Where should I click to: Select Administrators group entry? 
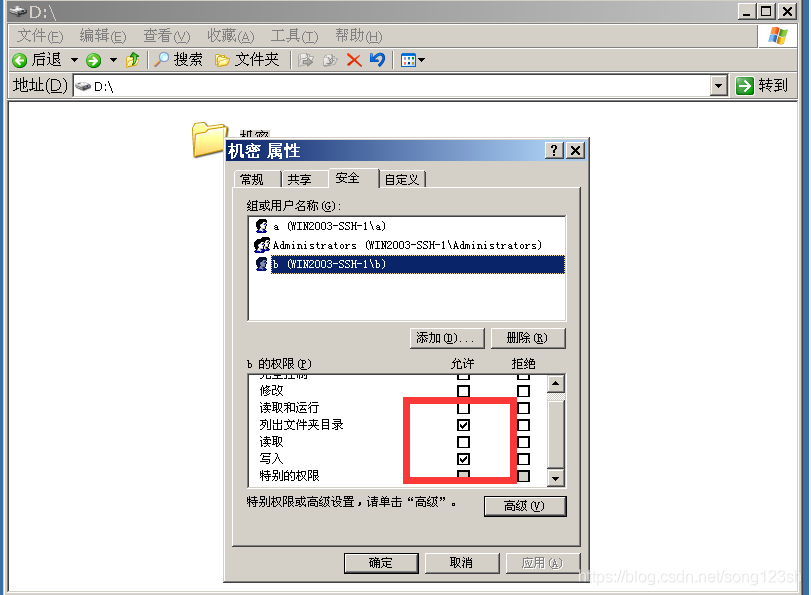(x=407, y=245)
